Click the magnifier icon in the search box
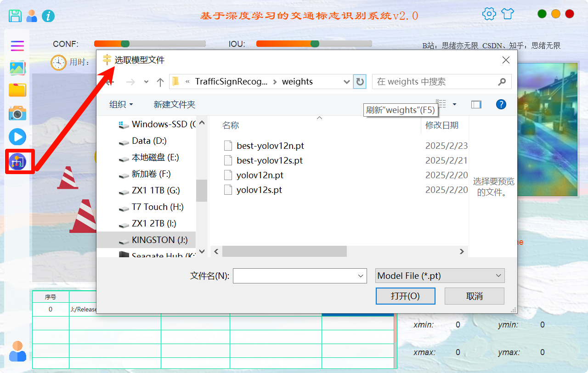 point(502,82)
